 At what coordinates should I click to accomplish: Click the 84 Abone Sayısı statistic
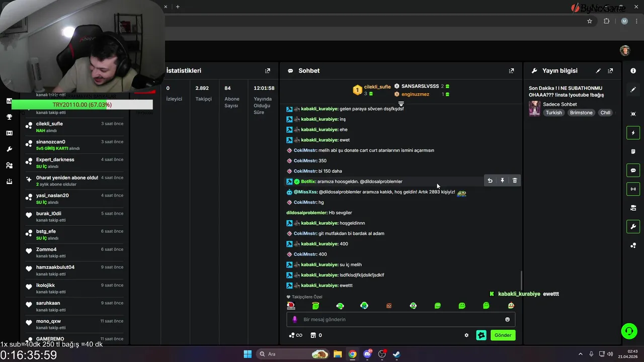tap(232, 97)
